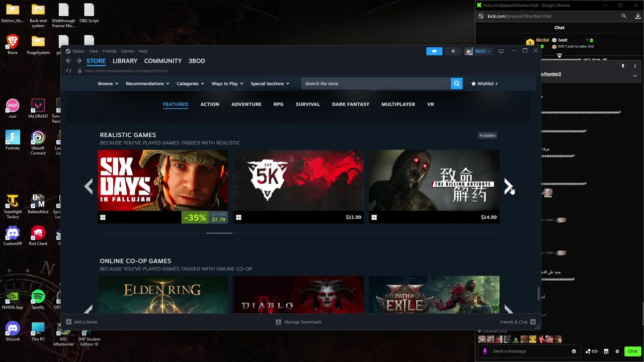Click the green Chat send button
This screenshot has height=362, width=644.
pos(632,351)
